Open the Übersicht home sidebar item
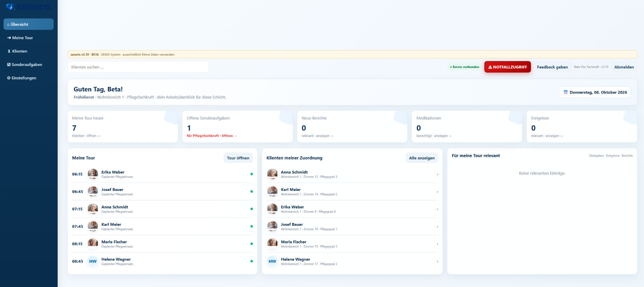Viewport: 644px width, 287px height. [x=29, y=24]
